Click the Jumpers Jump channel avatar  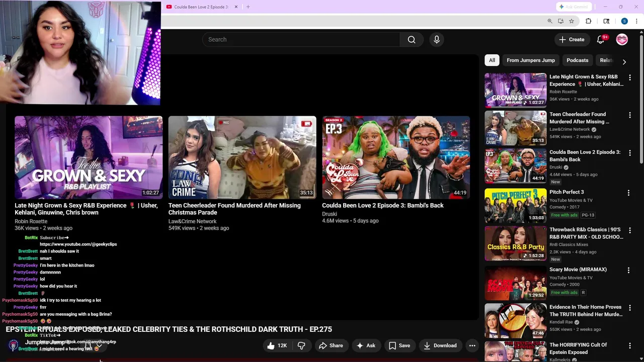[x=14, y=345]
